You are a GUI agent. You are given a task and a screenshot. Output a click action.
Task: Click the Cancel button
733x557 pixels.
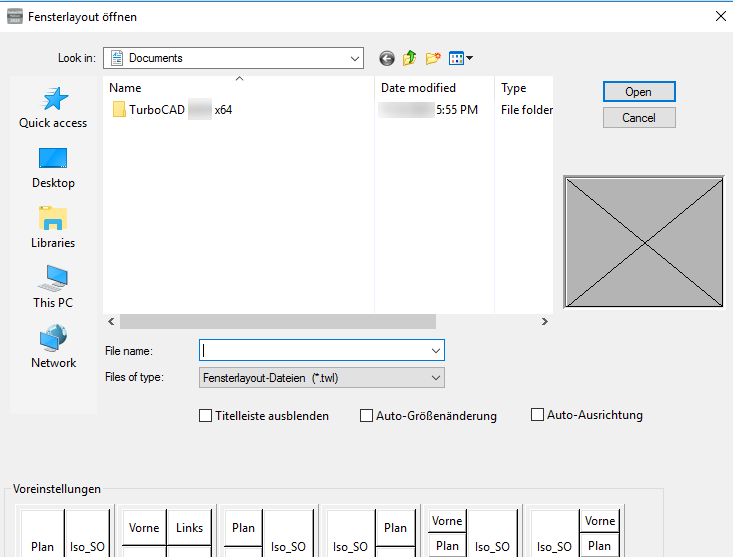click(639, 118)
